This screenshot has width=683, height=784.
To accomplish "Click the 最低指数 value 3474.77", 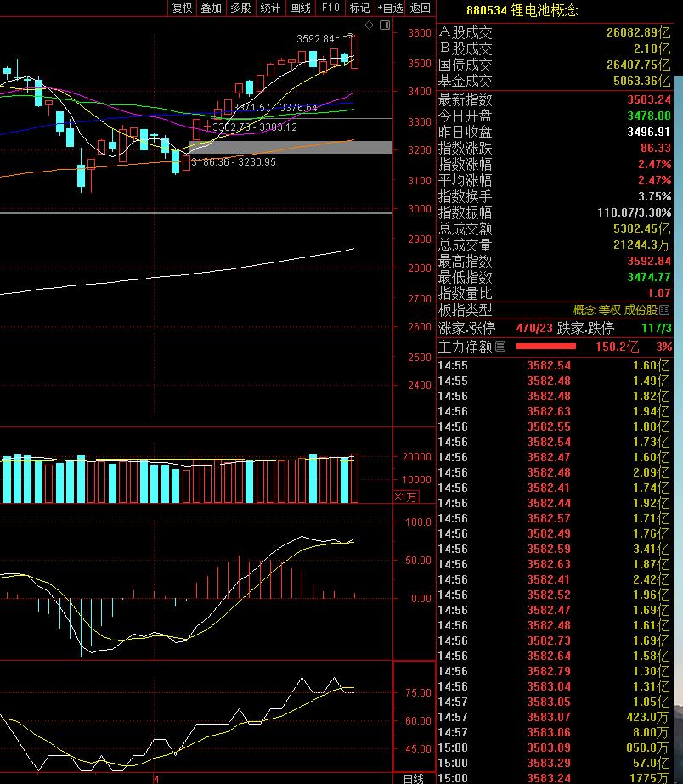I will click(649, 277).
